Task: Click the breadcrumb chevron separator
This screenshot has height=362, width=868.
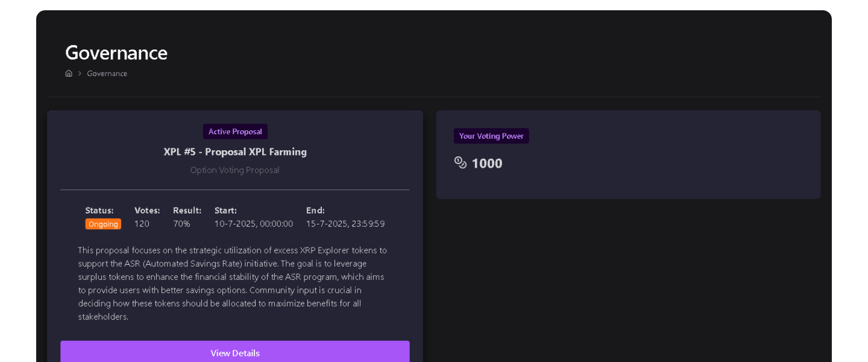Action: tap(80, 74)
